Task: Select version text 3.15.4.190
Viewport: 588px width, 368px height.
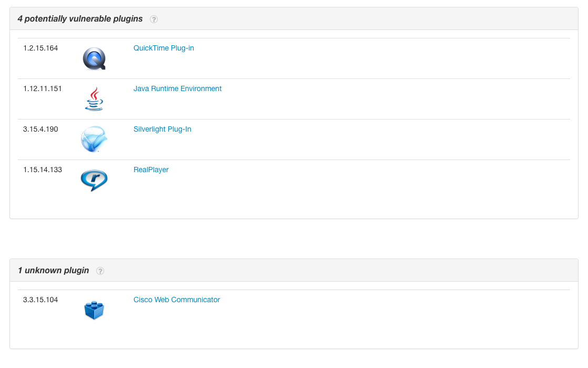Action: (40, 129)
